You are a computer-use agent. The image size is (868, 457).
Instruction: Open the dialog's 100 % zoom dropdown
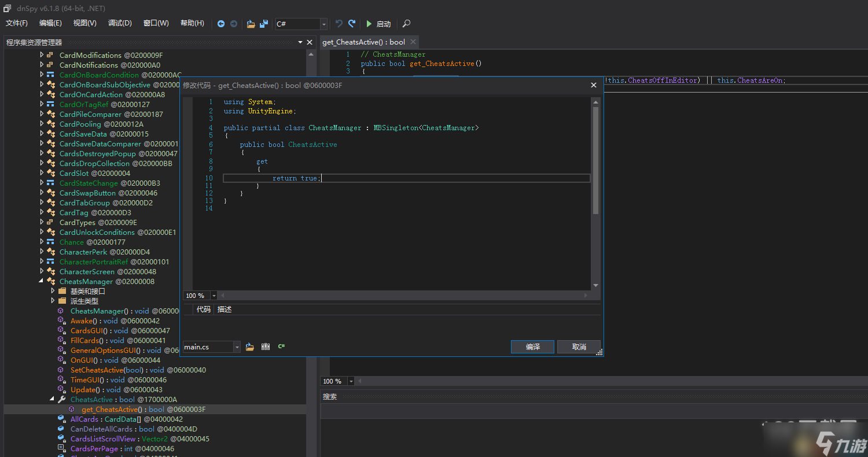coord(214,296)
